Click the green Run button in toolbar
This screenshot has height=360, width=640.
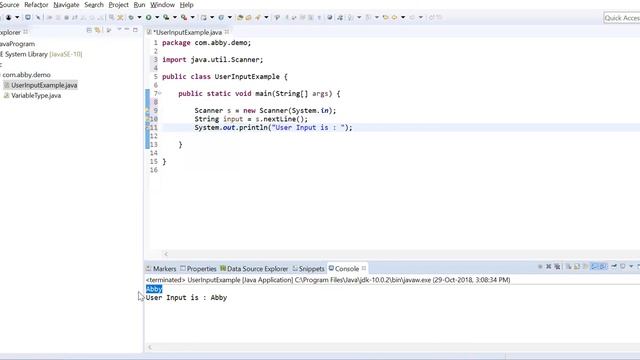coord(149,18)
